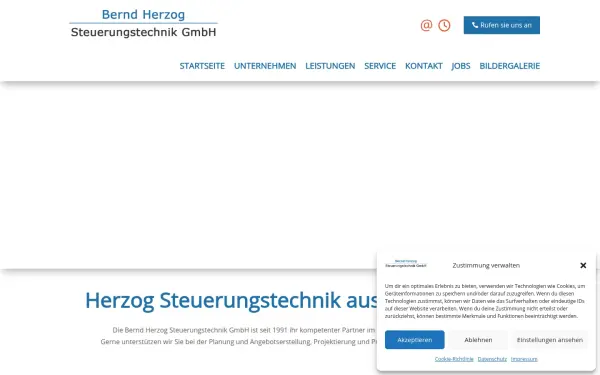Viewport: 600px width, 375px height.
Task: Open the Cookie-Richtlinie link
Action: (454, 359)
